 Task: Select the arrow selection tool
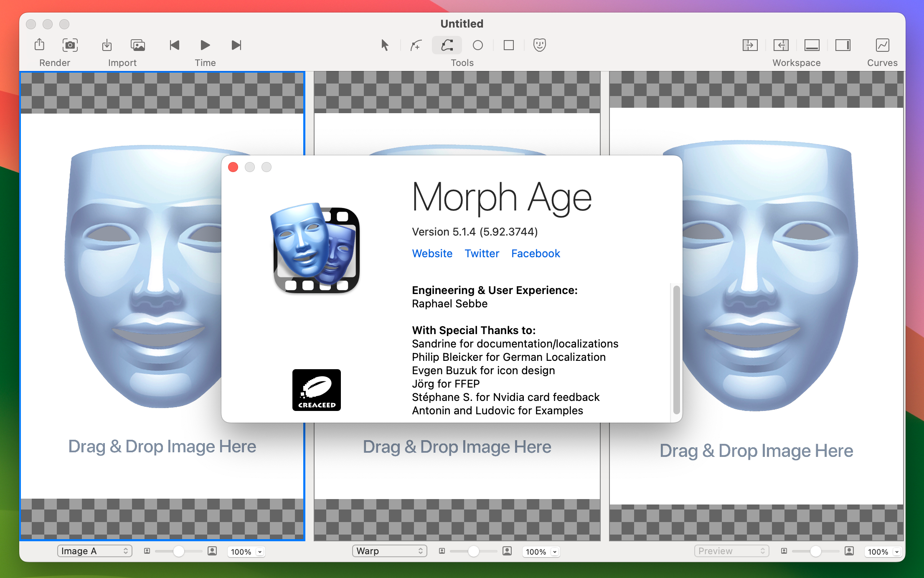click(x=385, y=45)
